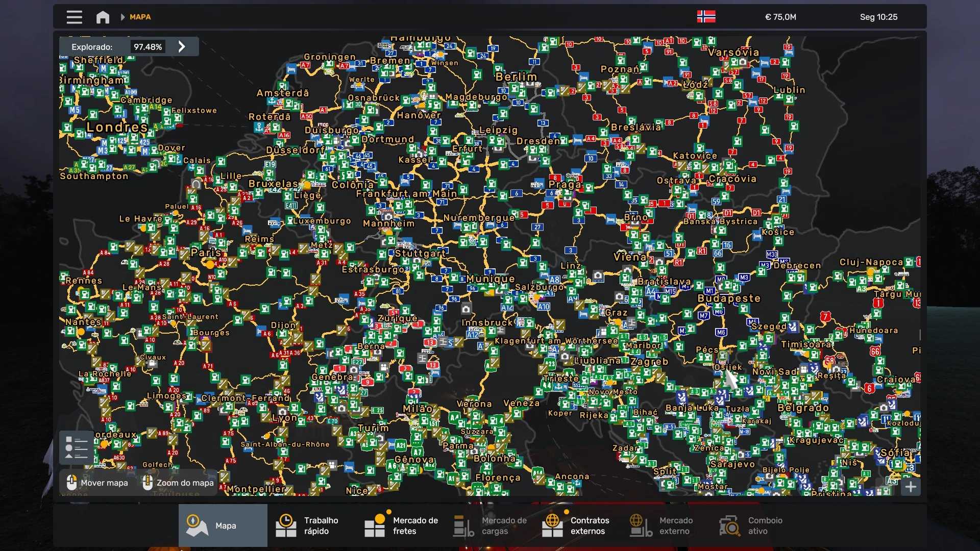980x551 pixels.
Task: Click the Berlim city label on map
Action: pos(516,77)
